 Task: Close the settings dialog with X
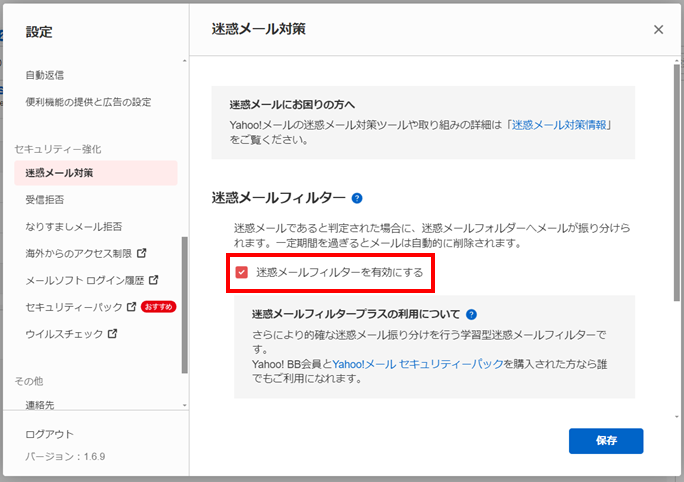pyautogui.click(x=658, y=30)
